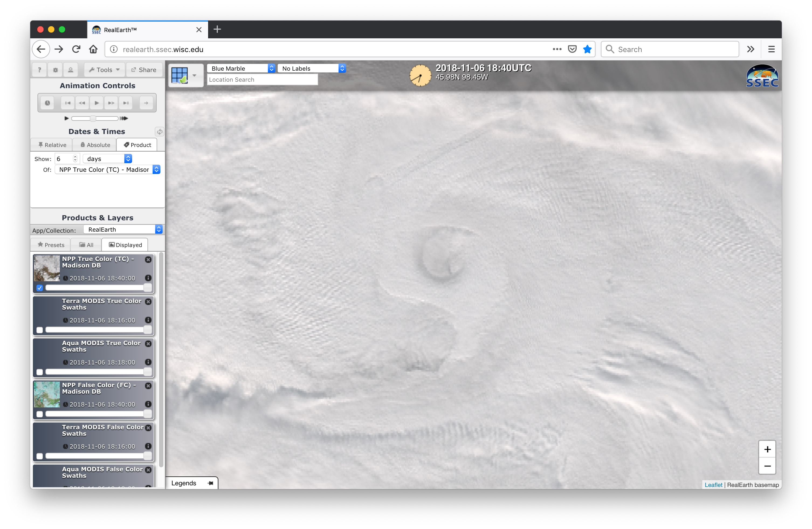Open the user account icon
Viewport: 812px width, 529px height.
click(71, 70)
